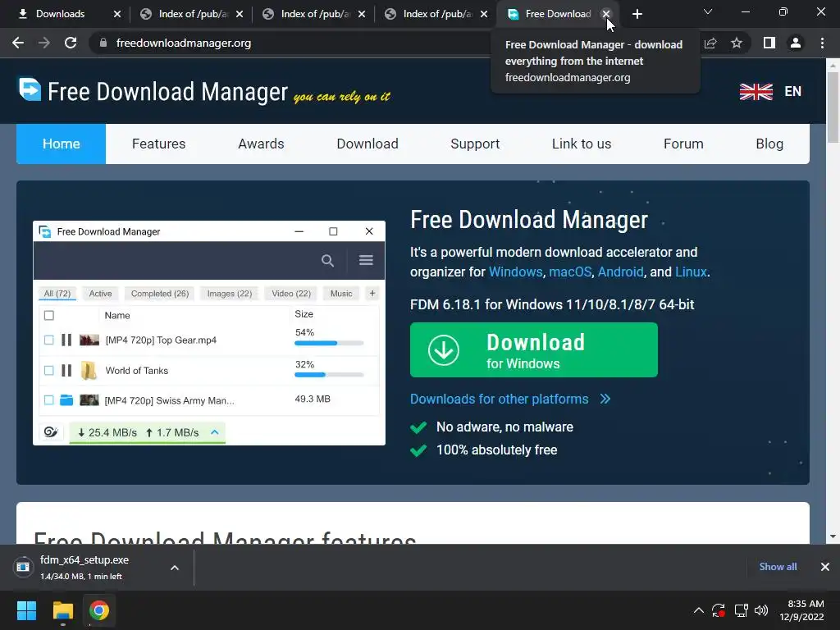This screenshot has width=840, height=630.
Task: Click the 32% progress bar for World of Tanks
Action: 329,375
